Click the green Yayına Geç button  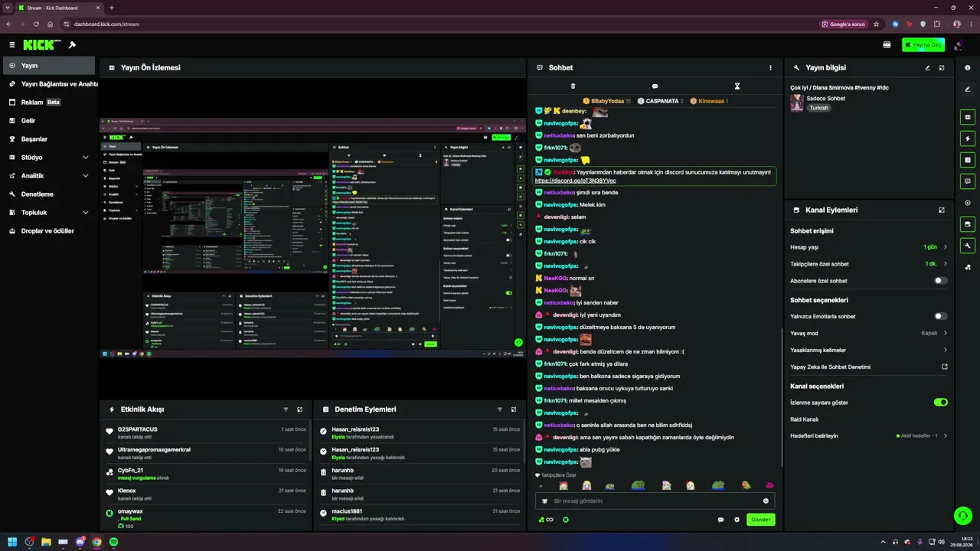point(923,45)
